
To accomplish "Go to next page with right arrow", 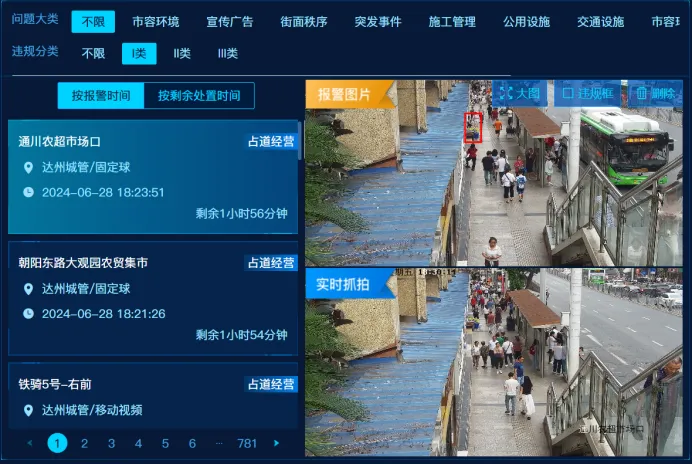I will tap(277, 443).
